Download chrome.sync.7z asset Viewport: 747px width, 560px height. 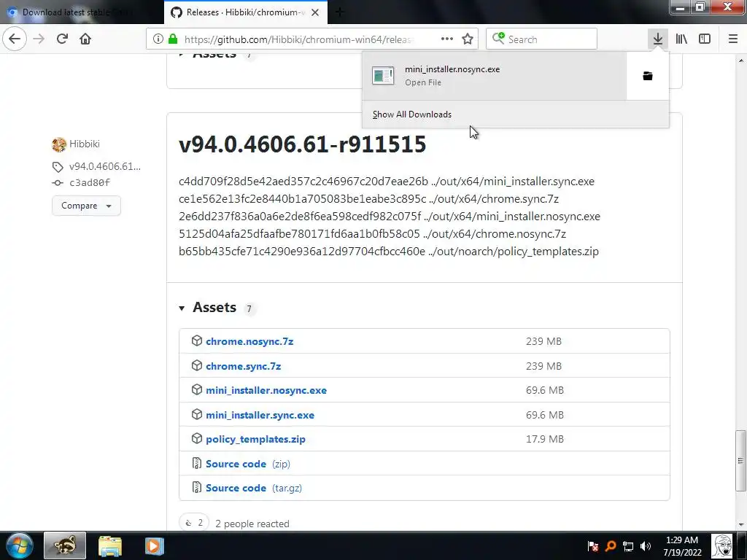click(243, 366)
